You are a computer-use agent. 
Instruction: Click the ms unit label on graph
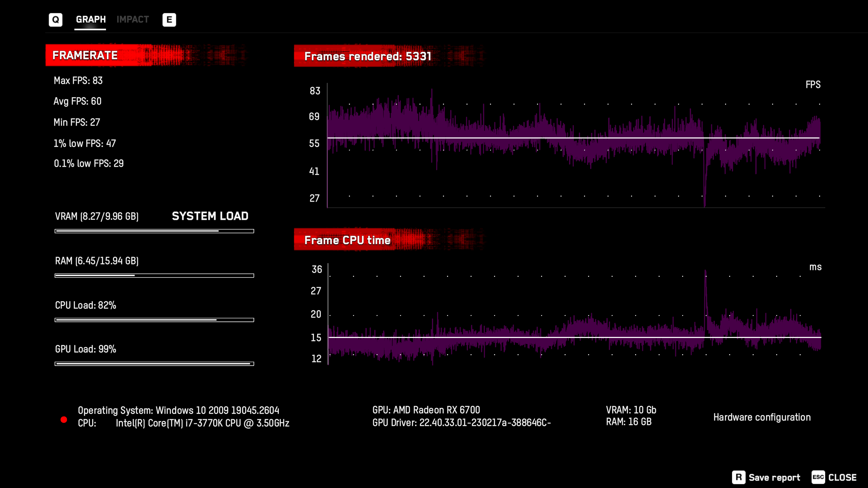(x=815, y=267)
